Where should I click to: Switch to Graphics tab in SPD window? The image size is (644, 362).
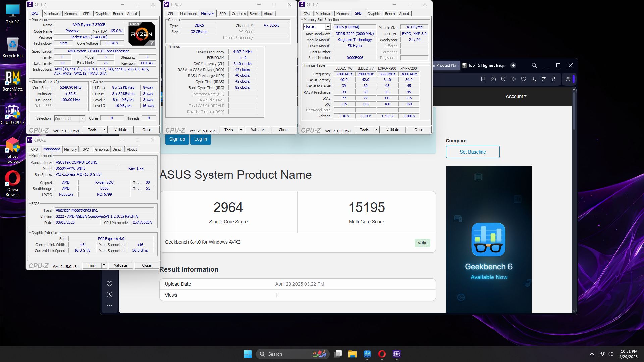point(374,14)
